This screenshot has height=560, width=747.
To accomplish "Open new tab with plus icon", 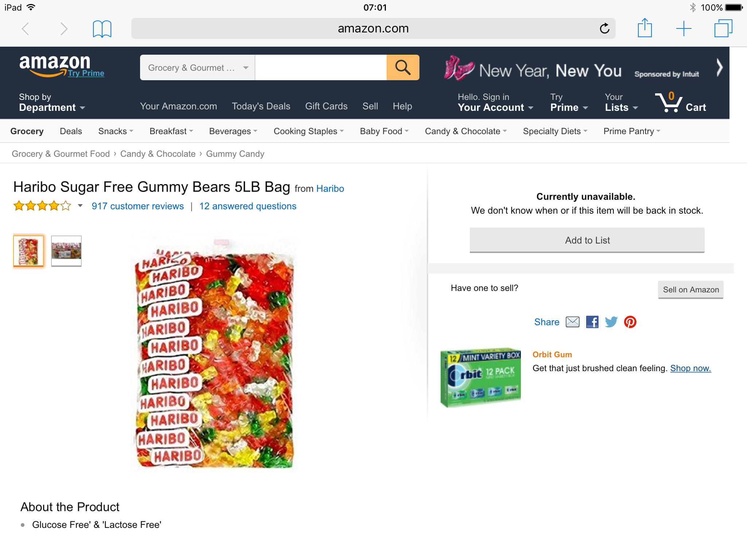I will 684,28.
